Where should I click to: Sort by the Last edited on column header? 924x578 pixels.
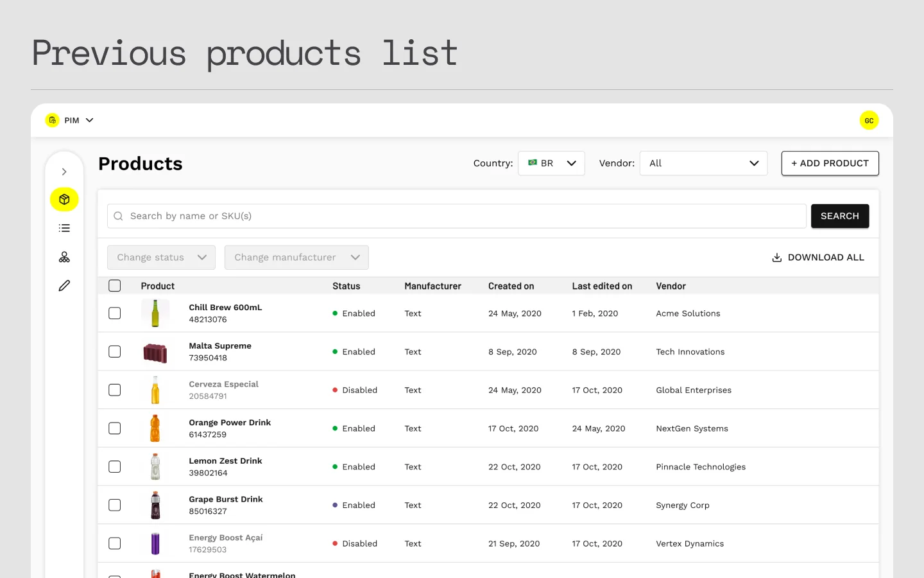coord(602,286)
